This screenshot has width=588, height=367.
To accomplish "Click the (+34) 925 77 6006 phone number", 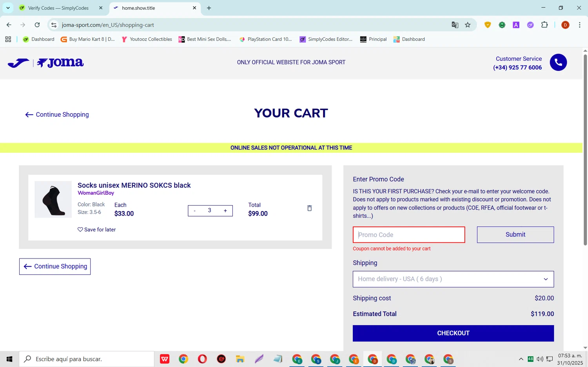I will pyautogui.click(x=517, y=67).
